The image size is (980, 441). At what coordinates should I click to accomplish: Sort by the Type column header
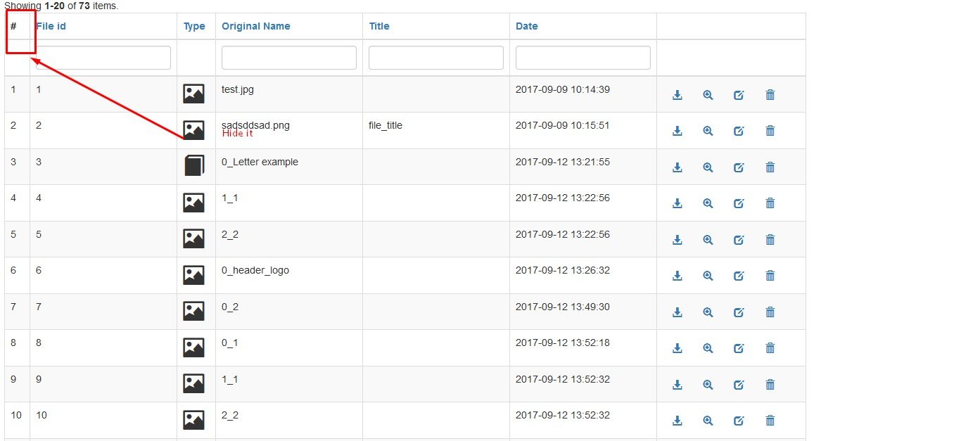194,26
